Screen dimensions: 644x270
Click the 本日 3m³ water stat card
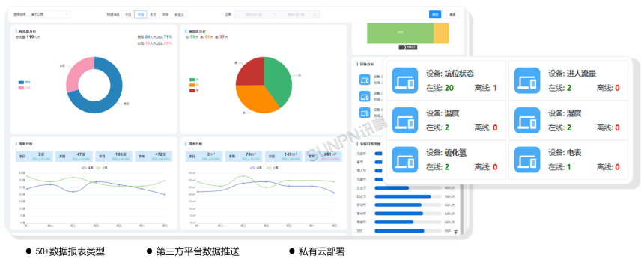click(x=204, y=157)
